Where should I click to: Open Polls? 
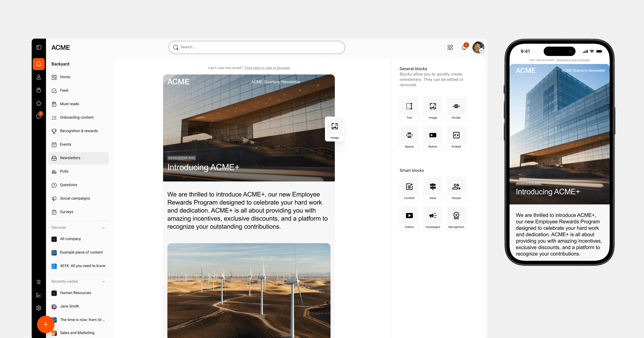(78, 172)
